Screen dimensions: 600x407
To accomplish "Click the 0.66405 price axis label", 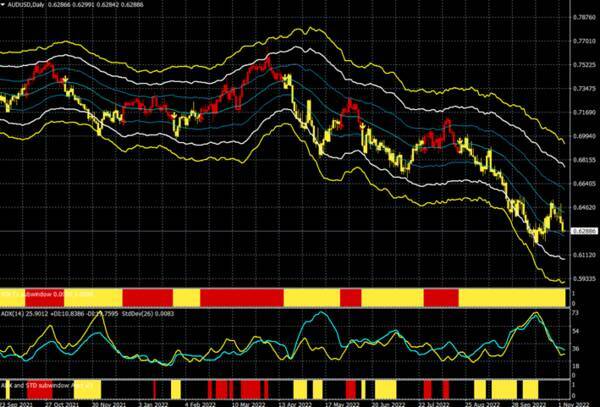I will tap(584, 184).
